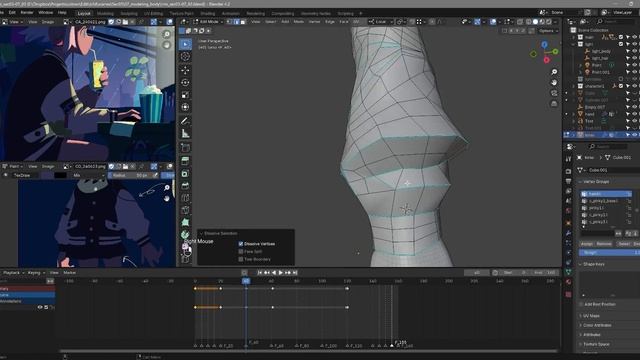Expand the Color Attributes panel
Viewport: 640px width, 360px height.
pos(597,325)
